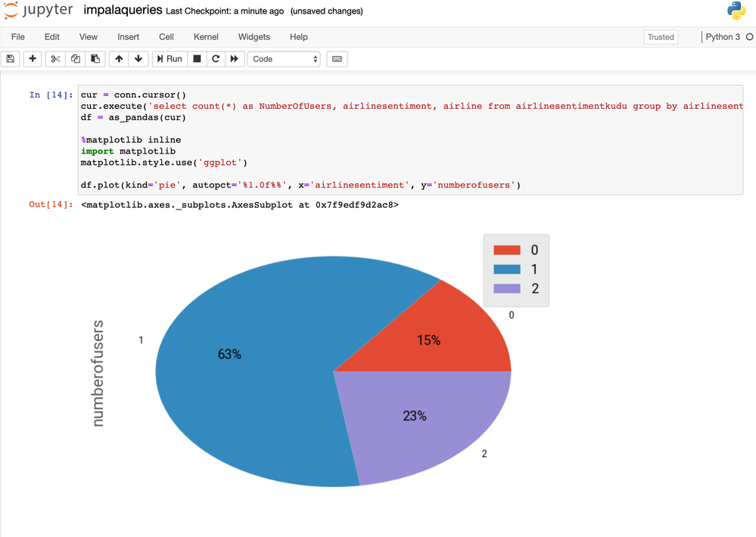Open the Insert menu
The height and width of the screenshot is (537, 756).
[x=128, y=36]
